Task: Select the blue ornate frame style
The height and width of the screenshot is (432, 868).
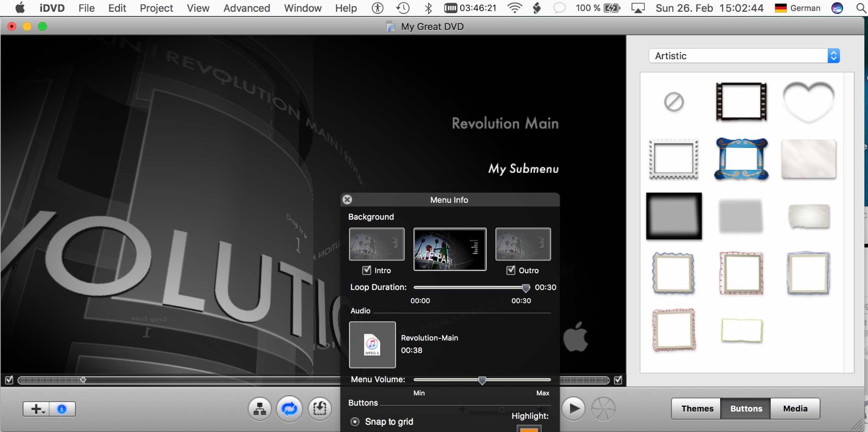Action: (741, 159)
